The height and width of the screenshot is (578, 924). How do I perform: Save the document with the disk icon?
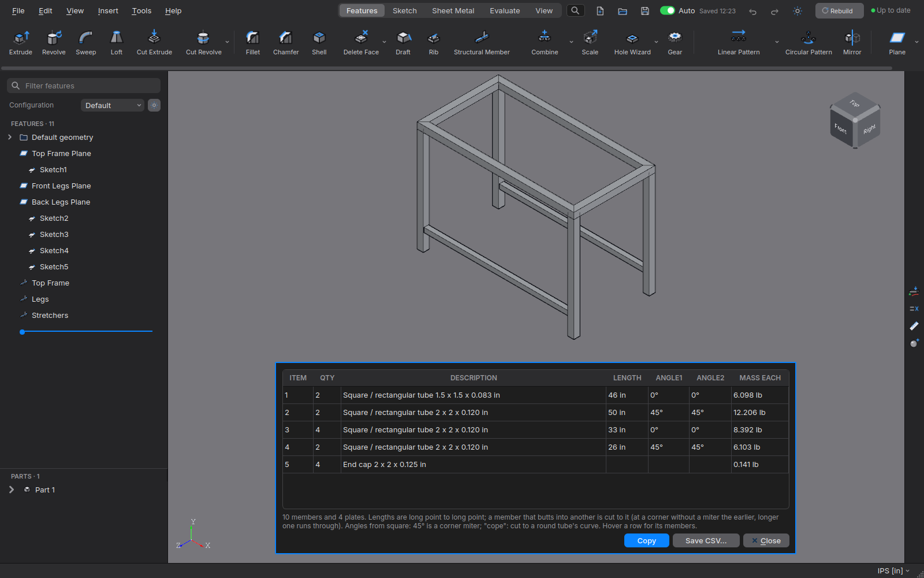pyautogui.click(x=645, y=11)
